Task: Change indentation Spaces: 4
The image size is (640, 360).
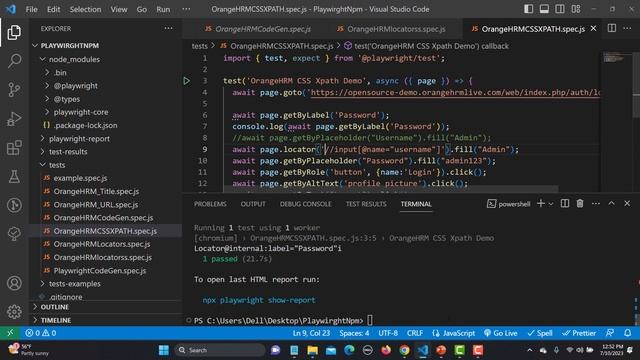Action: tap(354, 333)
